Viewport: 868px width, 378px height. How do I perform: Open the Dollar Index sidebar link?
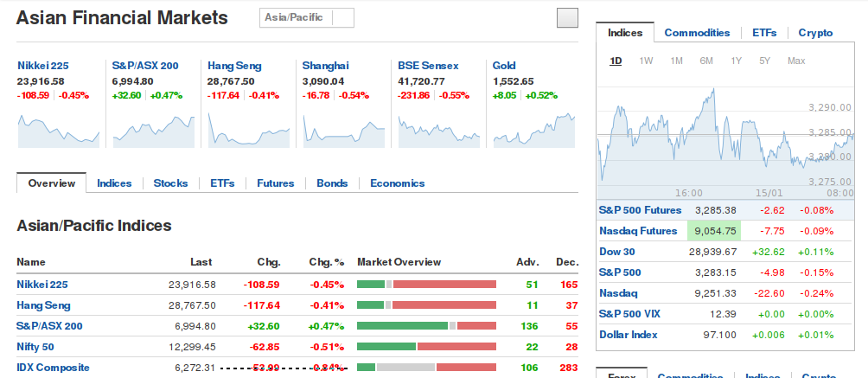tap(629, 335)
